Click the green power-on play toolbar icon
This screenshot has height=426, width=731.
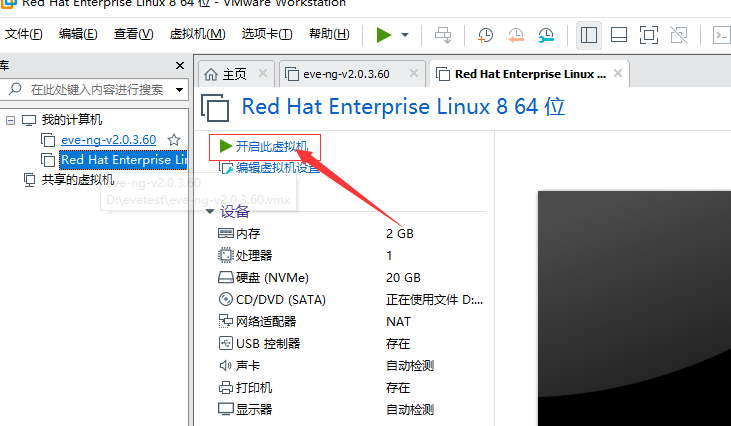point(384,35)
